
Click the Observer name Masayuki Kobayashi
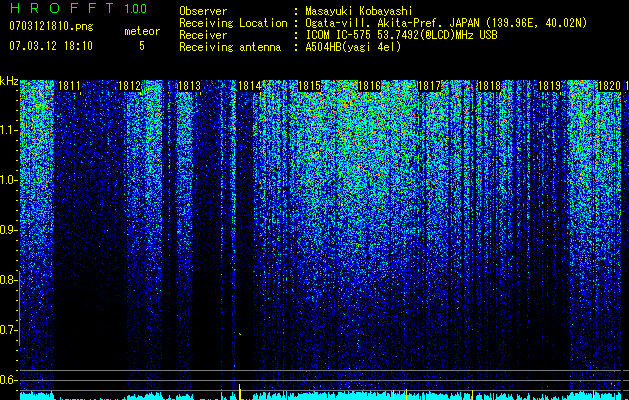tap(359, 11)
